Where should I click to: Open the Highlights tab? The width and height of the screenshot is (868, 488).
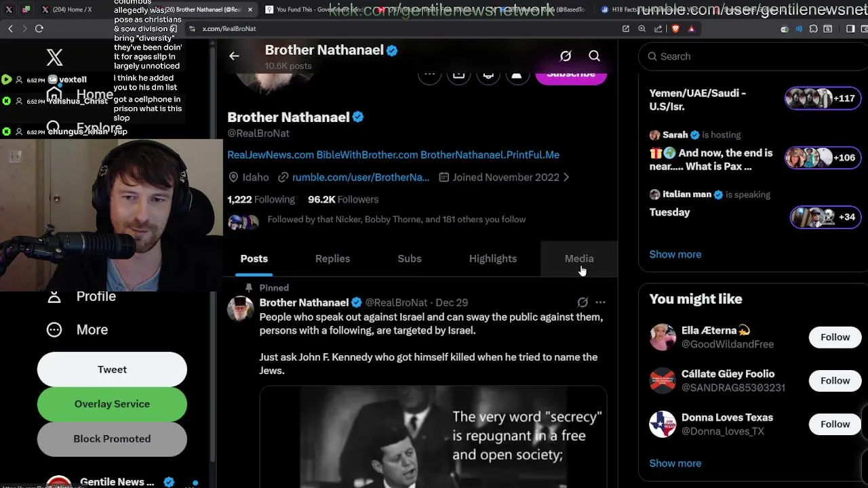pos(493,258)
